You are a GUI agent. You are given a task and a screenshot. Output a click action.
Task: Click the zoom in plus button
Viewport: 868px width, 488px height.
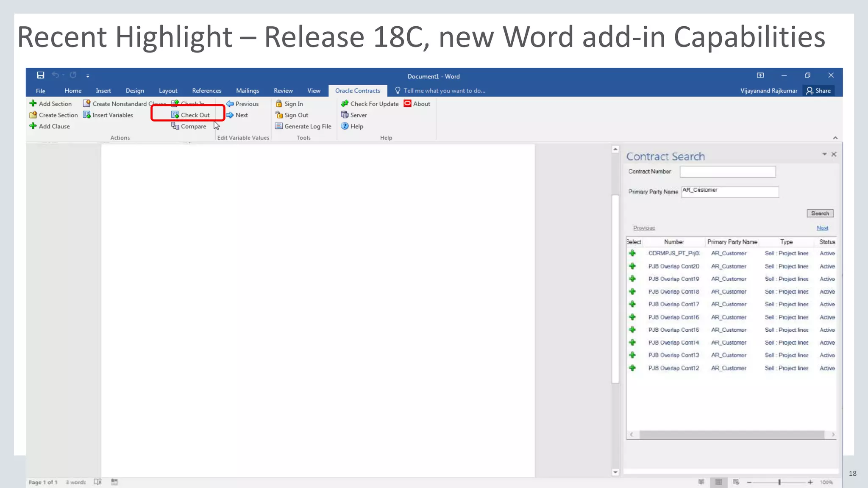pyautogui.click(x=810, y=482)
